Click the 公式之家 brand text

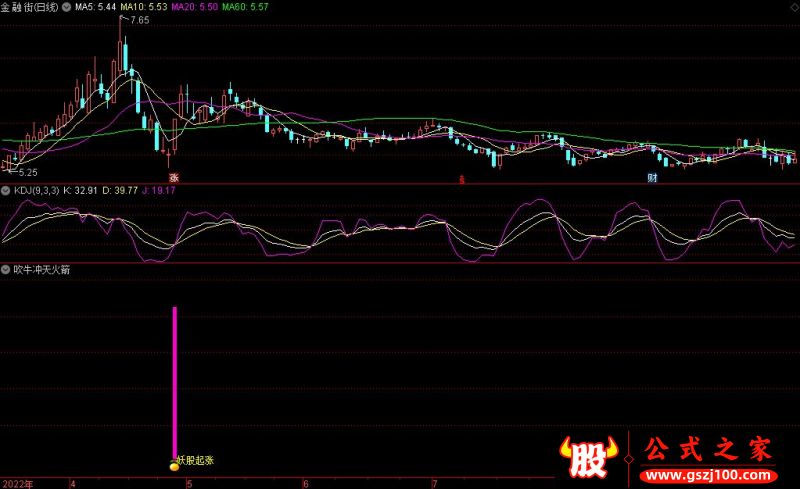(708, 450)
